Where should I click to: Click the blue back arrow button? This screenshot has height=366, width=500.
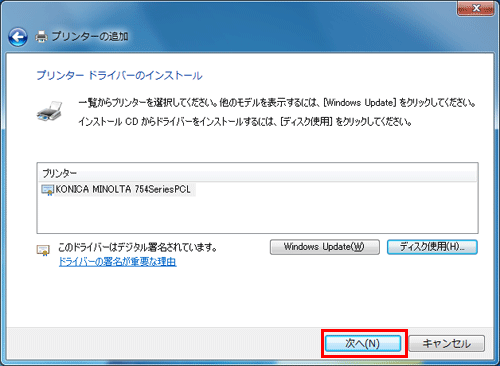[18, 37]
